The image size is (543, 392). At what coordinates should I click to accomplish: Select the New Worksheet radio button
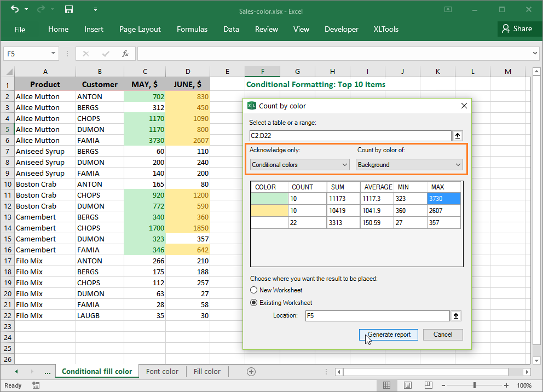(x=253, y=290)
